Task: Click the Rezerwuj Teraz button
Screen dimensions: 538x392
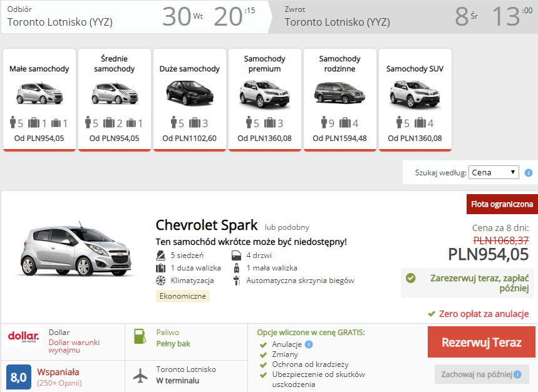Action: (482, 342)
